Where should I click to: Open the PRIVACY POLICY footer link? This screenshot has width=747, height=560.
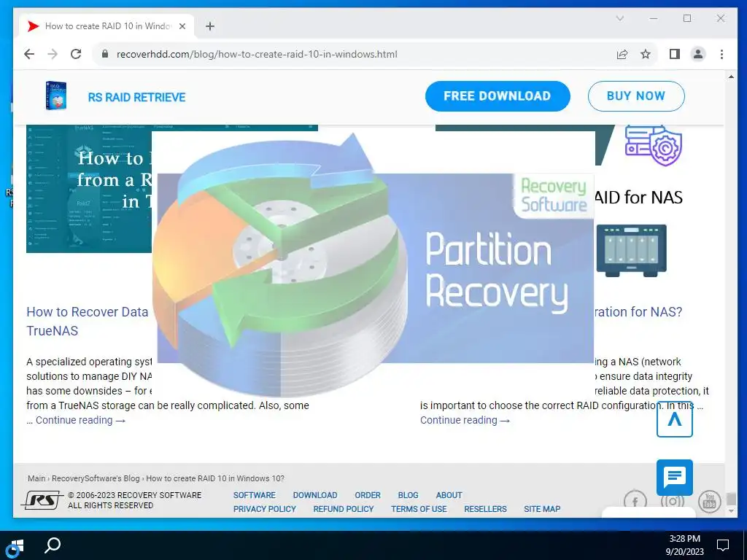[264, 509]
